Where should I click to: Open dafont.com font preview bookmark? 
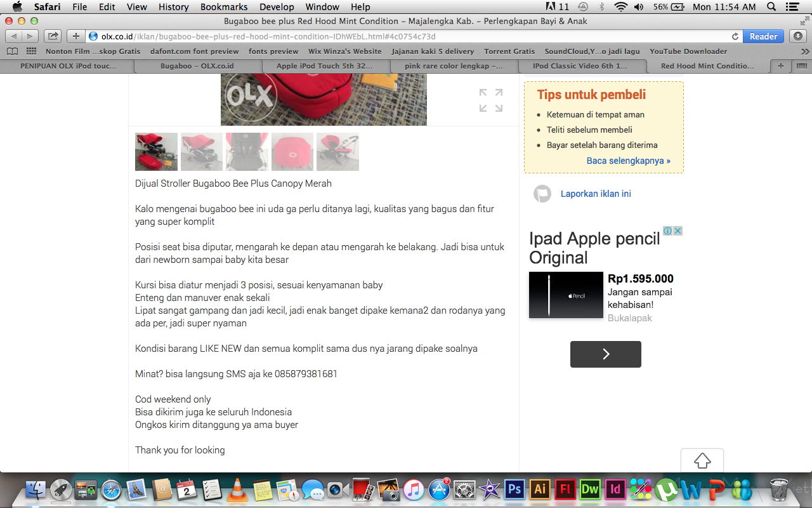pyautogui.click(x=195, y=51)
